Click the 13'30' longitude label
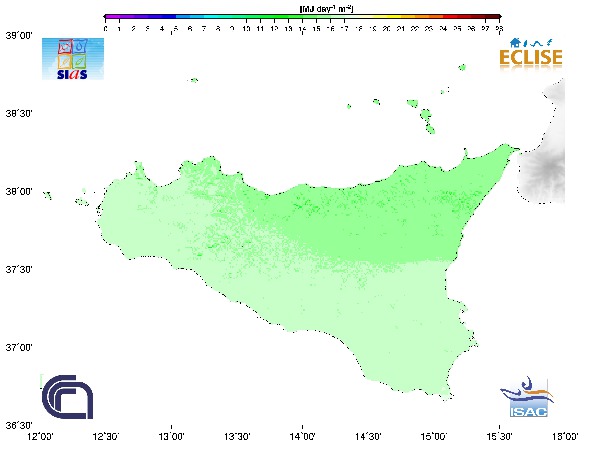This screenshot has width=600, height=450. coord(237,436)
